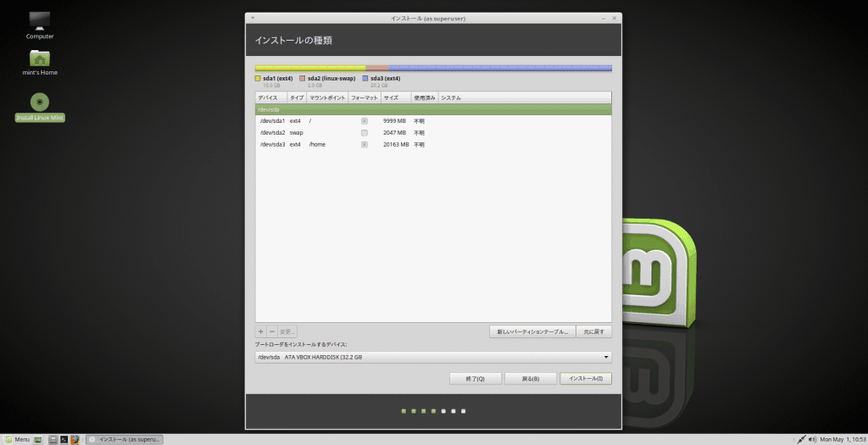Select the /dev/sda2 swap row

433,133
